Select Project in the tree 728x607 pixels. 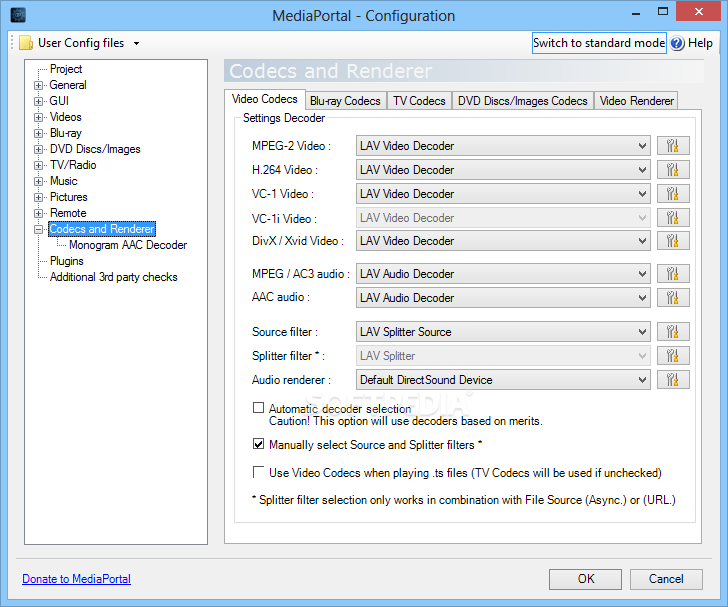(66, 69)
